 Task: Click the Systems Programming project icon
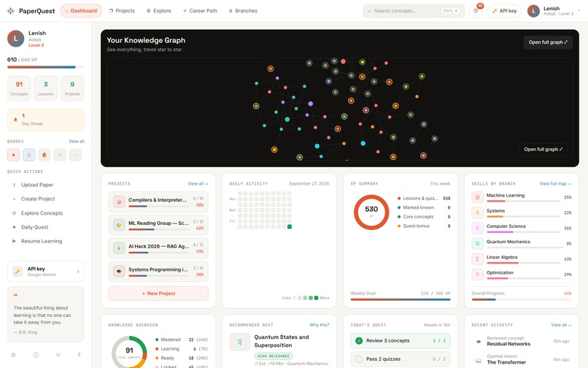coord(119,271)
